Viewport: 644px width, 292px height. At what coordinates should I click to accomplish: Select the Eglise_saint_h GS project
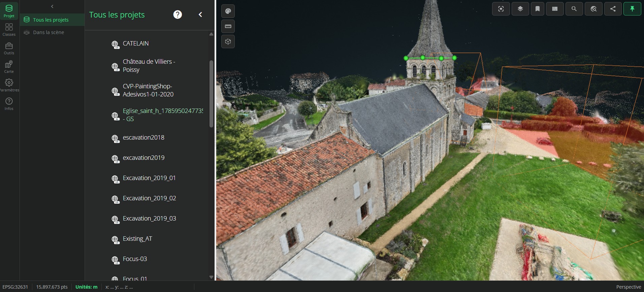coord(163,115)
